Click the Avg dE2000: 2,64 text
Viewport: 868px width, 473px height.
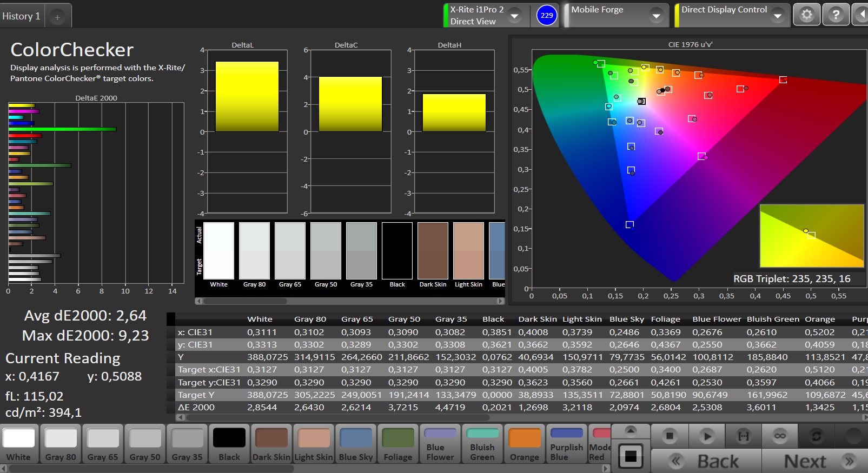pyautogui.click(x=85, y=316)
